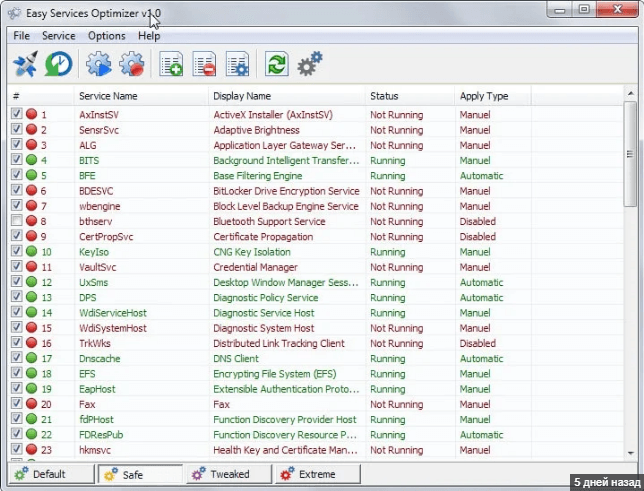Click Disabled apply type for TrkWks
This screenshot has height=491, width=644.
[478, 343]
